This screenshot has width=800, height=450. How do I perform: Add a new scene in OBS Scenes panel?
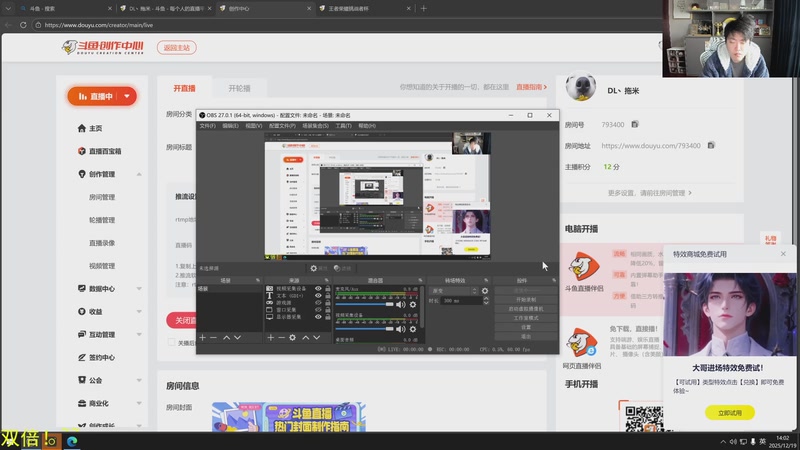pyautogui.click(x=203, y=338)
